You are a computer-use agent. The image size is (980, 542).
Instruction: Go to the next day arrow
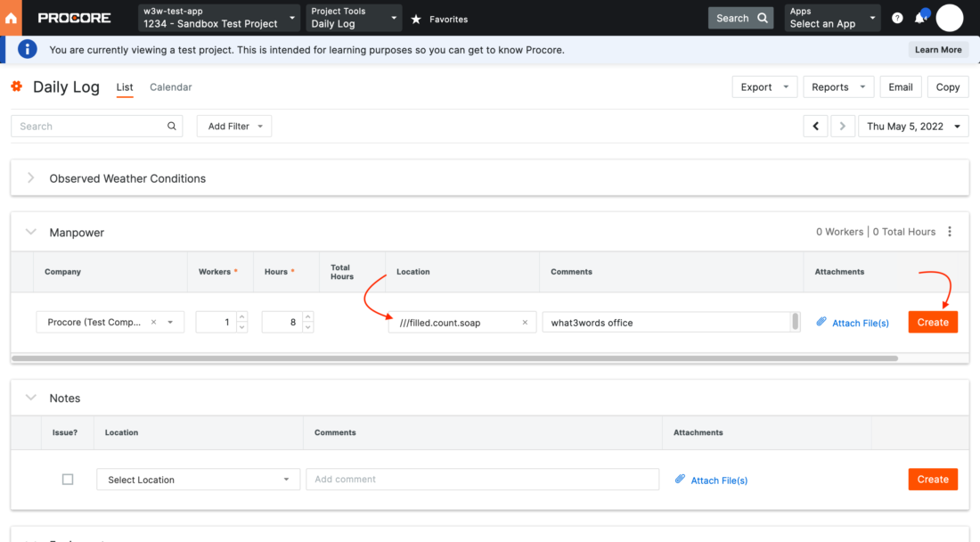[x=843, y=127]
